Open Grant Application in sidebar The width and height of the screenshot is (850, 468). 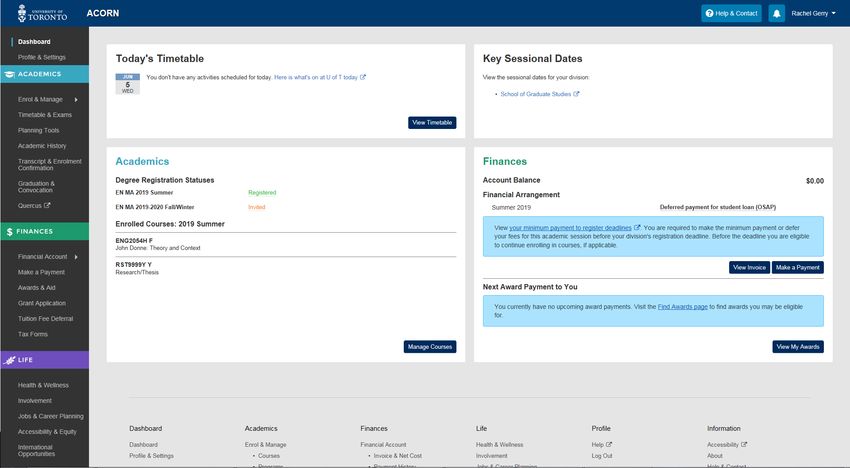coord(42,303)
